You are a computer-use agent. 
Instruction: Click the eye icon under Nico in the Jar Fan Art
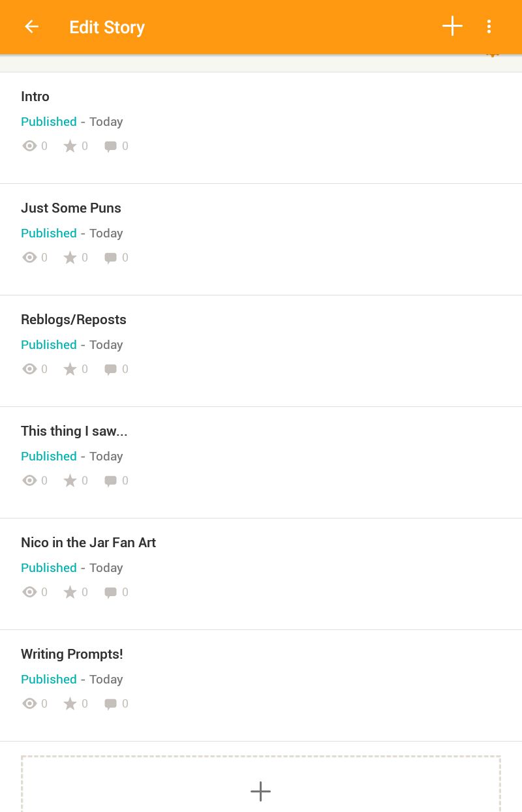[29, 592]
